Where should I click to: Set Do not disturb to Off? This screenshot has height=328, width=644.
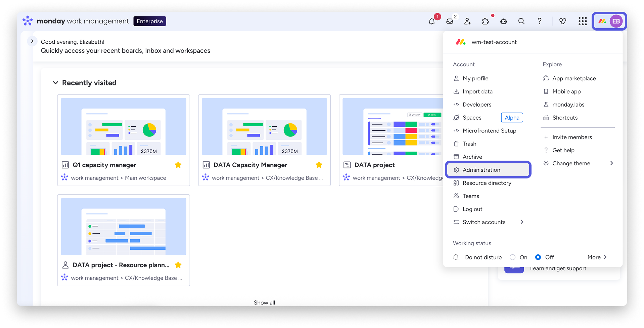[x=538, y=257]
